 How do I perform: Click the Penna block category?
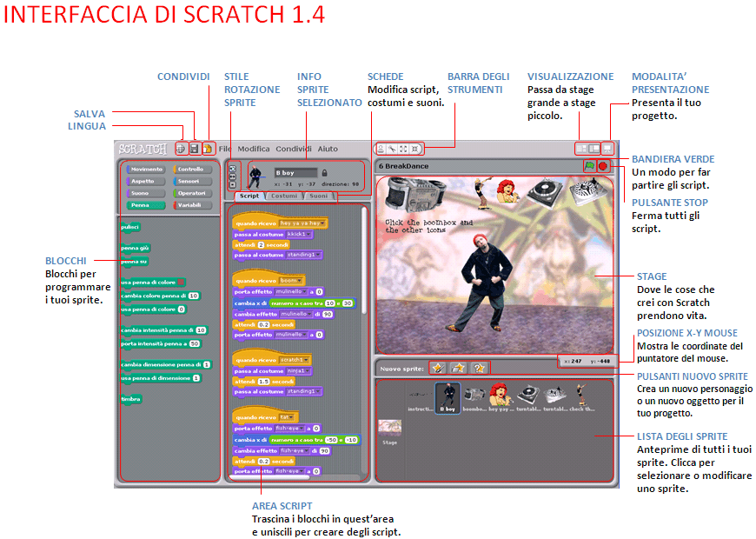point(146,205)
